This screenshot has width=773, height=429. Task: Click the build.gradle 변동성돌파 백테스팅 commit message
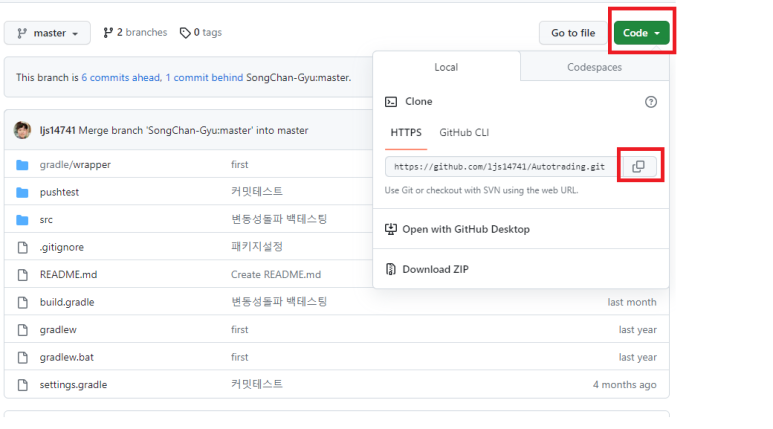pos(279,301)
